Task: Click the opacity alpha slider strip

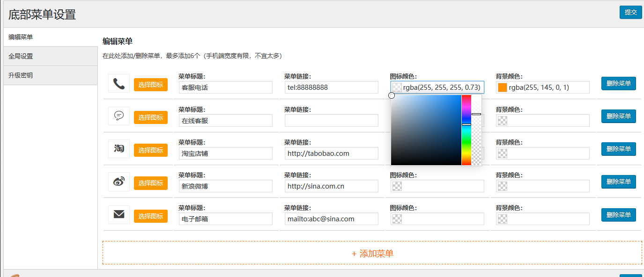Action: pos(476,130)
